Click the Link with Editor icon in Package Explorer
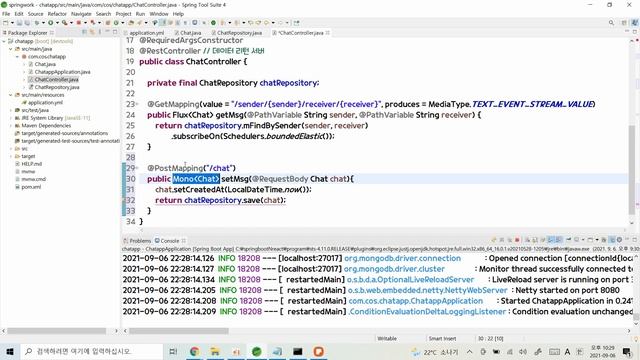This screenshot has width=640, height=360. tap(92, 32)
